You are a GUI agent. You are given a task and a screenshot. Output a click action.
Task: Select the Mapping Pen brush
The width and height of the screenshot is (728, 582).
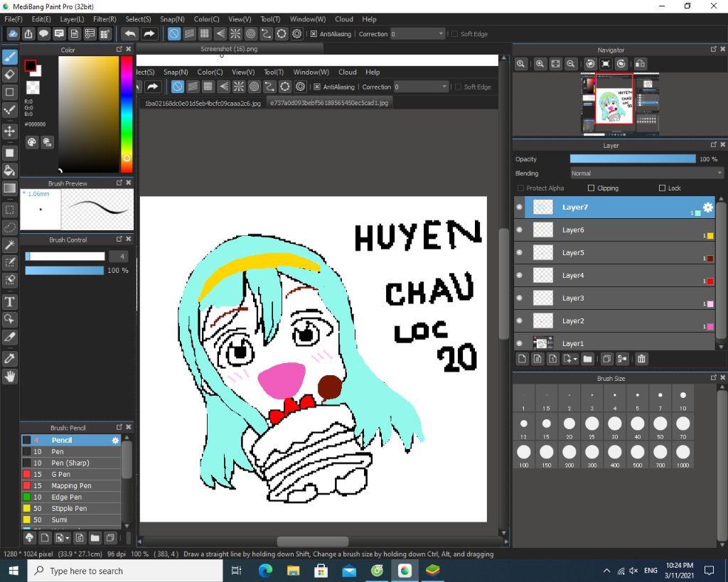click(x=72, y=485)
